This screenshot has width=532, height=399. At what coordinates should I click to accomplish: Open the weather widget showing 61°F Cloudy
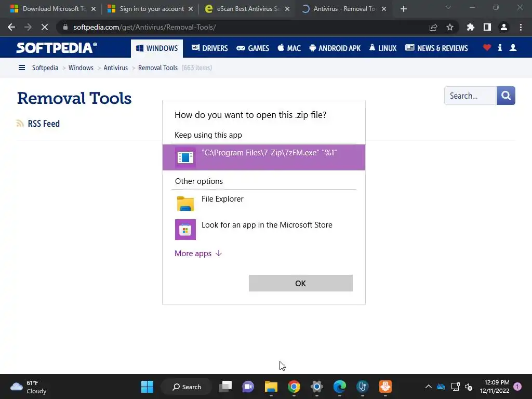pos(29,387)
